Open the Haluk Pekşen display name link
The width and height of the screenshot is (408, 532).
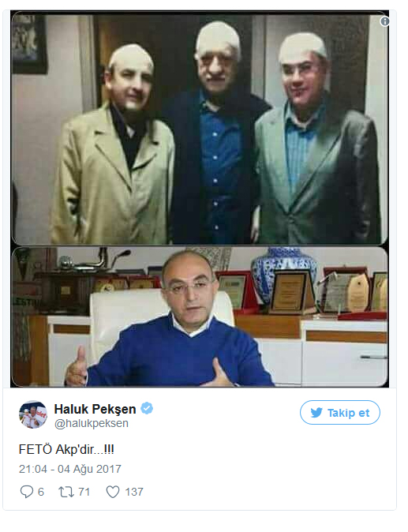(x=95, y=409)
